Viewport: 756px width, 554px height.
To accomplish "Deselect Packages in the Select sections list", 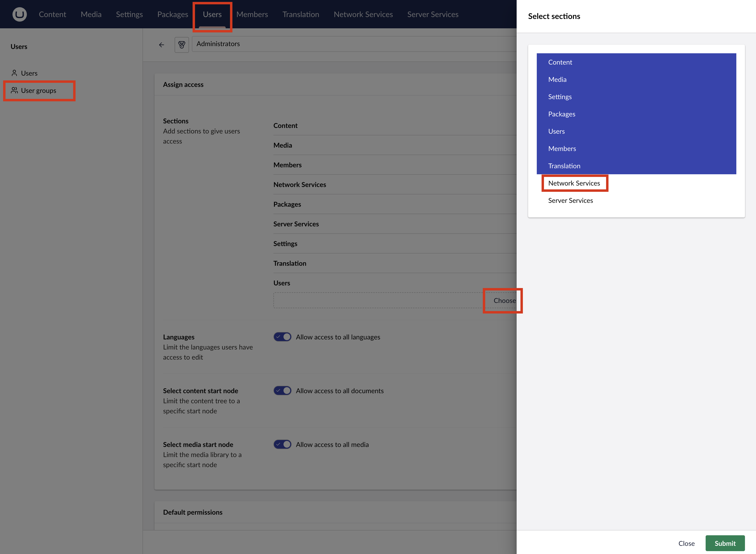I will 561,114.
